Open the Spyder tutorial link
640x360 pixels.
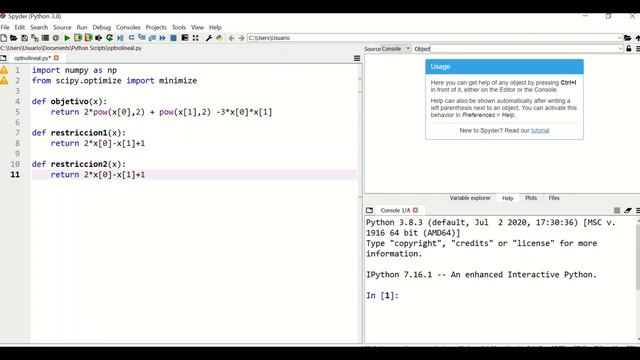[540, 131]
